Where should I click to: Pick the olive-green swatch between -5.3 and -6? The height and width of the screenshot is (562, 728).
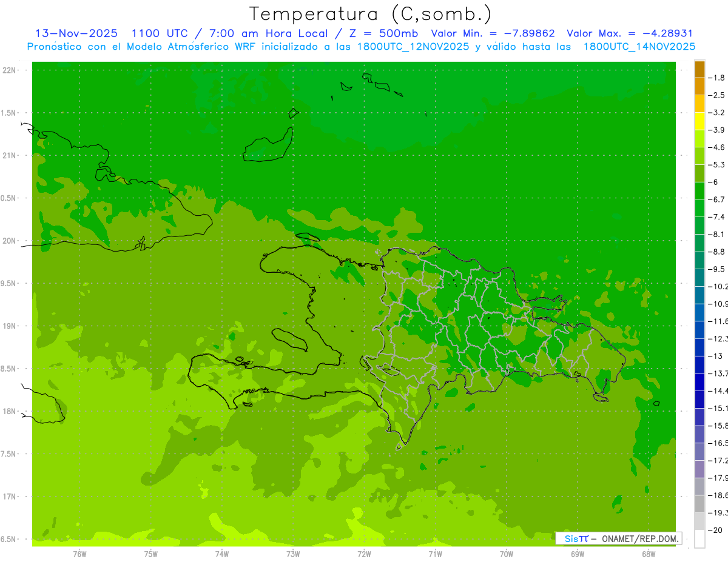click(x=699, y=173)
